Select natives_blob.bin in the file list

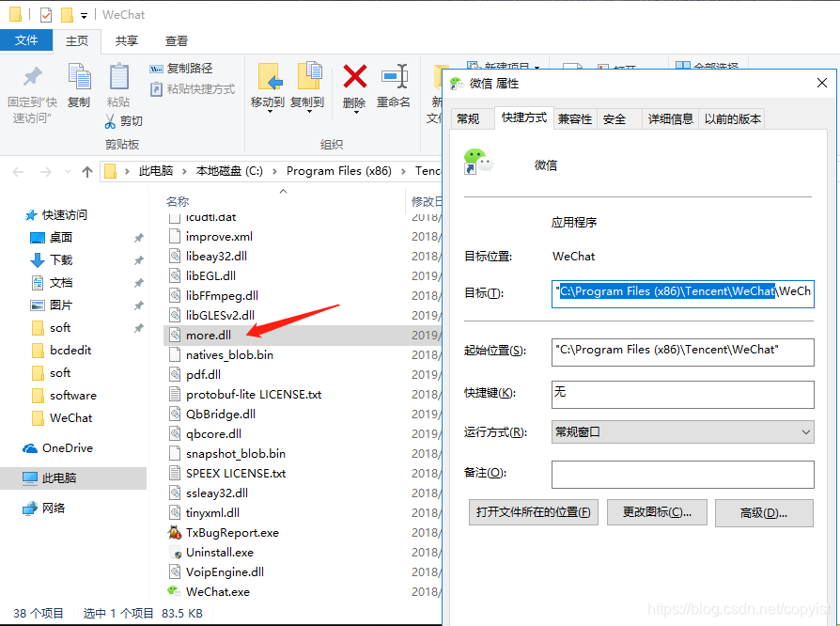pos(229,354)
